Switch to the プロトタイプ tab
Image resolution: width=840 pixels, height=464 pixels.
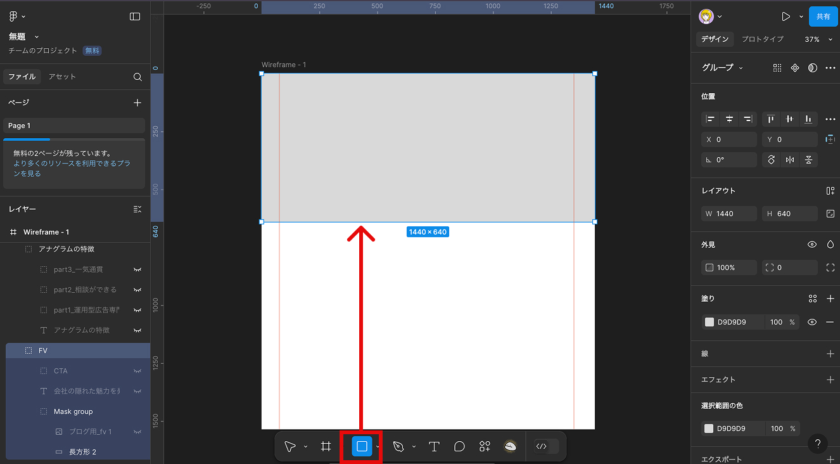762,40
